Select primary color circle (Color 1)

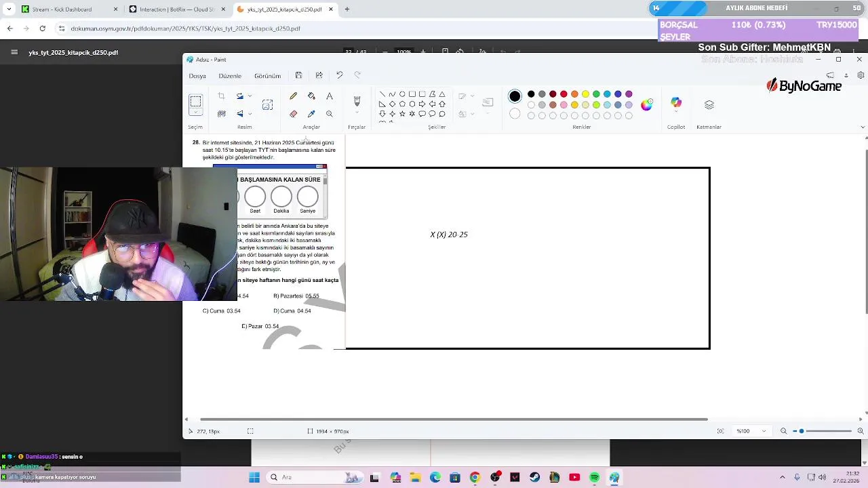coord(515,96)
